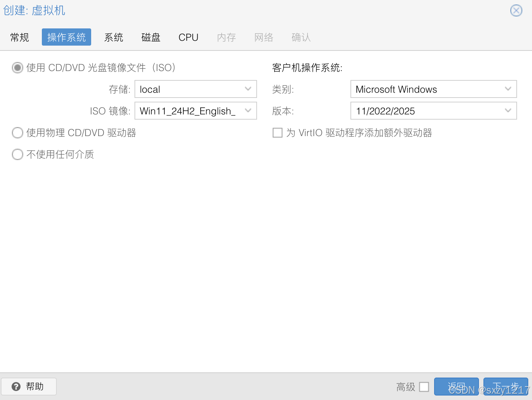Enable 为 VirtIO 驱动程序添加额外驱动器
The width and height of the screenshot is (532, 400).
coord(278,133)
